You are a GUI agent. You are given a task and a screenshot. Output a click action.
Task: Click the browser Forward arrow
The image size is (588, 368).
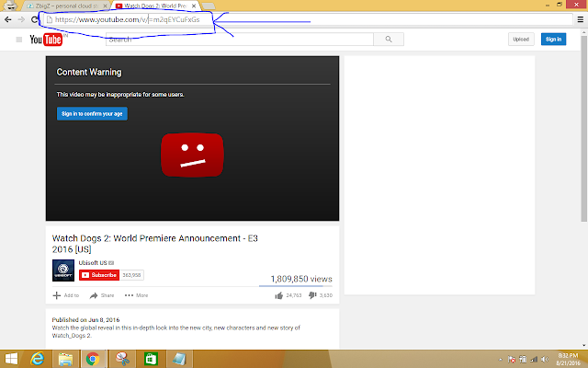(x=21, y=19)
